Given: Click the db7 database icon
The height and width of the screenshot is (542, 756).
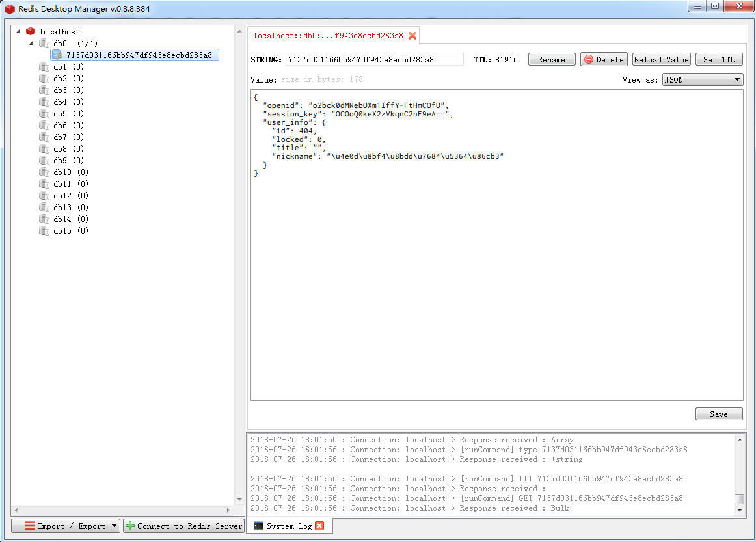Looking at the screenshot, I should pos(44,137).
